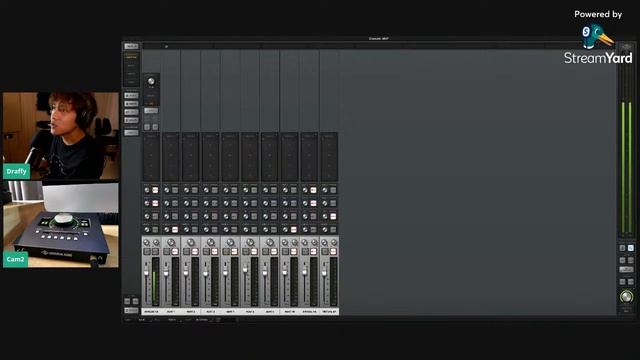Click the StreamYard duck logo

pos(597,36)
